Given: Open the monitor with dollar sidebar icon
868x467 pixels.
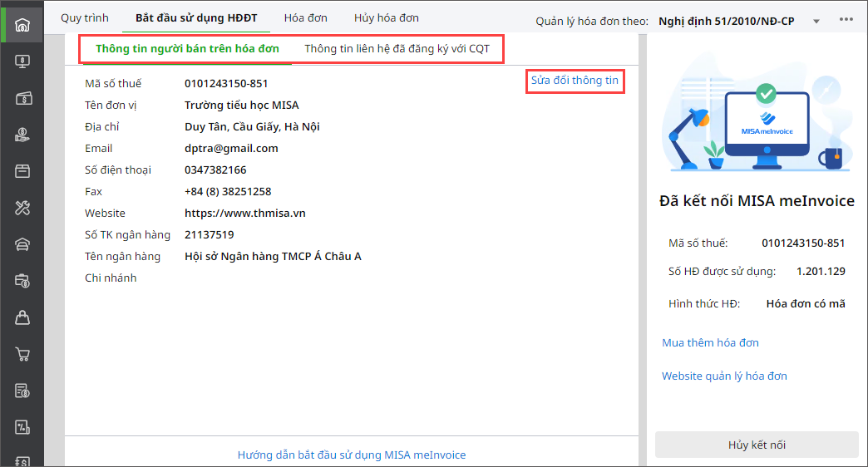Looking at the screenshot, I should click(x=22, y=61).
